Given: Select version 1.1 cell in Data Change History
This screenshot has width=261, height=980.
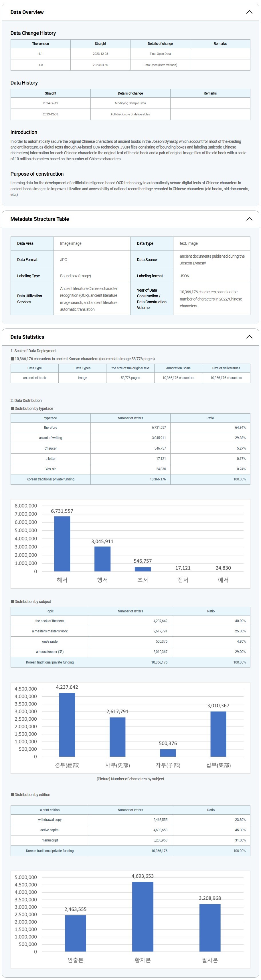Looking at the screenshot, I should 40,54.
